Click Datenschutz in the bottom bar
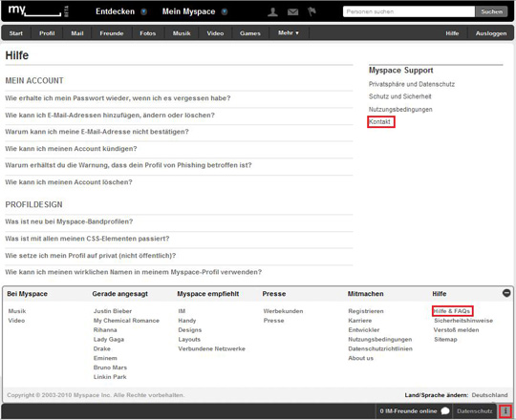 [x=475, y=411]
